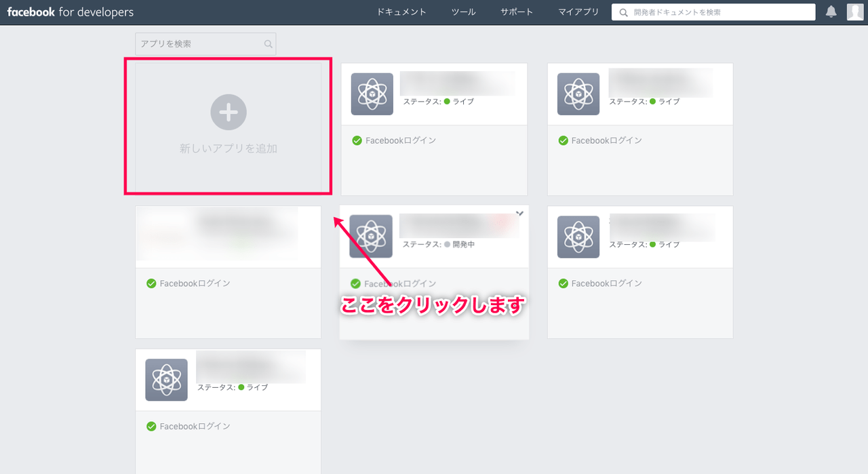This screenshot has width=868, height=474.
Task: Focus the アプリを検索 input field
Action: click(205, 44)
